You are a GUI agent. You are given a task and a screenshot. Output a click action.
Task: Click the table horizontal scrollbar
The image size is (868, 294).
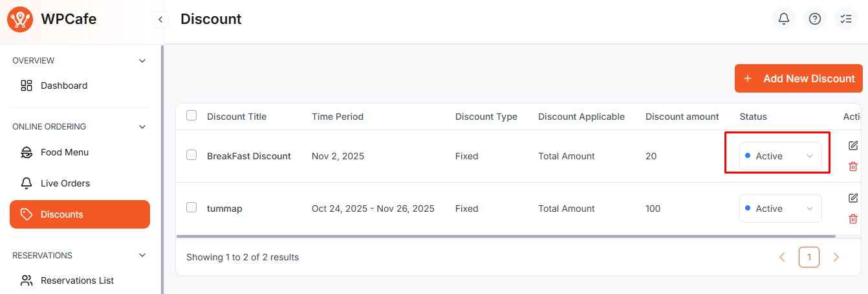[505, 236]
